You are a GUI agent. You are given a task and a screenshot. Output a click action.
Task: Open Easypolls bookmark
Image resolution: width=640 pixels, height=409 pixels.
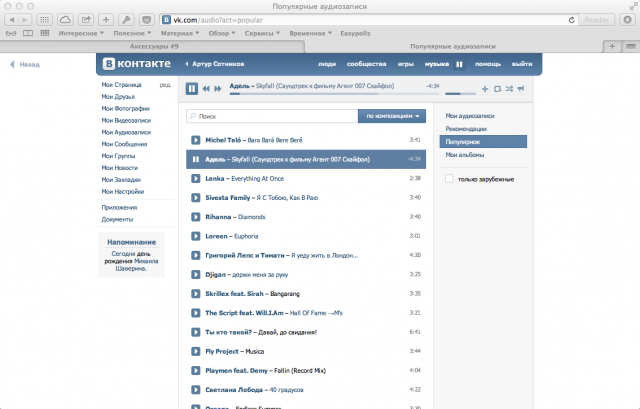coord(355,33)
